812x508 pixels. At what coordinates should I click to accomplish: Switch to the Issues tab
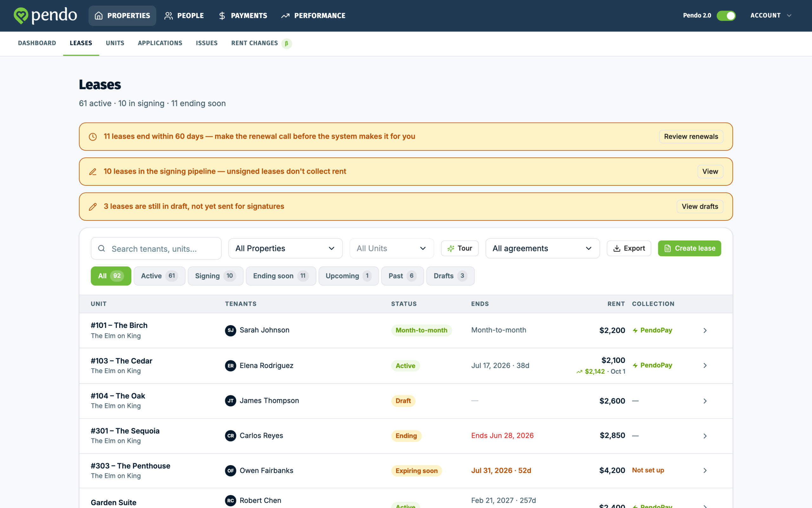[207, 43]
